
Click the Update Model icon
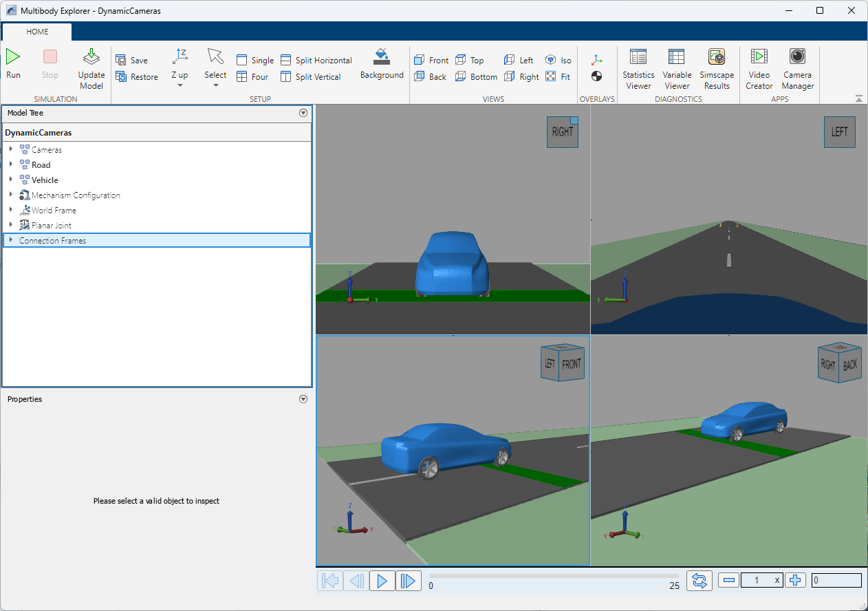91,58
